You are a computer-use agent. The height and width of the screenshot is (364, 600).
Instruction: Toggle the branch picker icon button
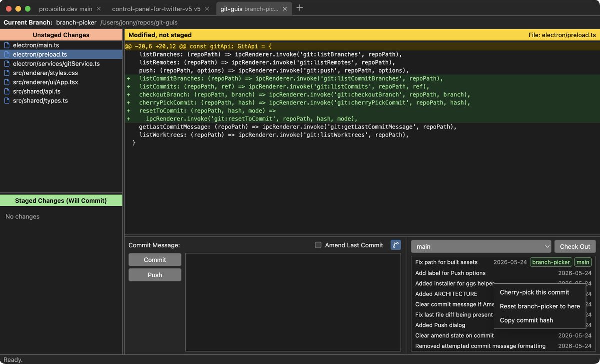pyautogui.click(x=396, y=245)
